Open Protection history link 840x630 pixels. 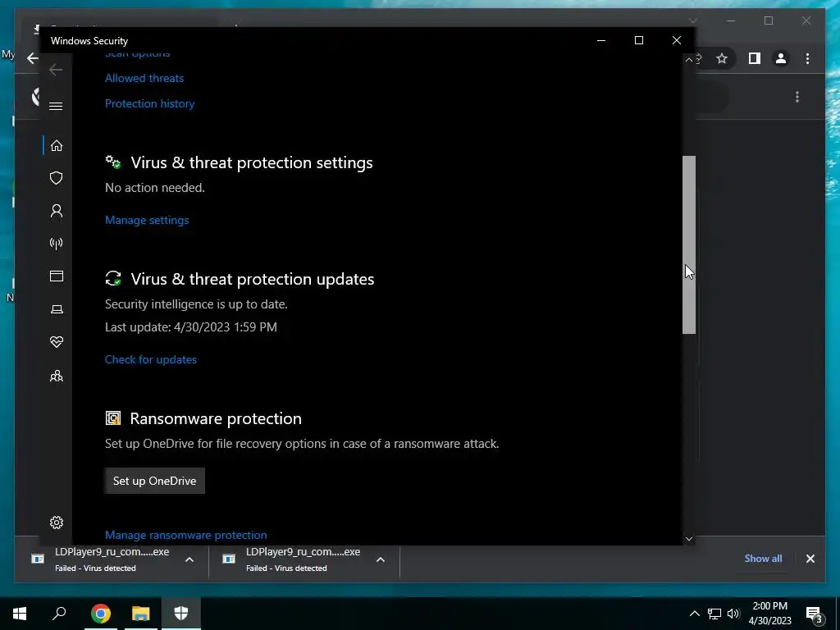pos(149,104)
